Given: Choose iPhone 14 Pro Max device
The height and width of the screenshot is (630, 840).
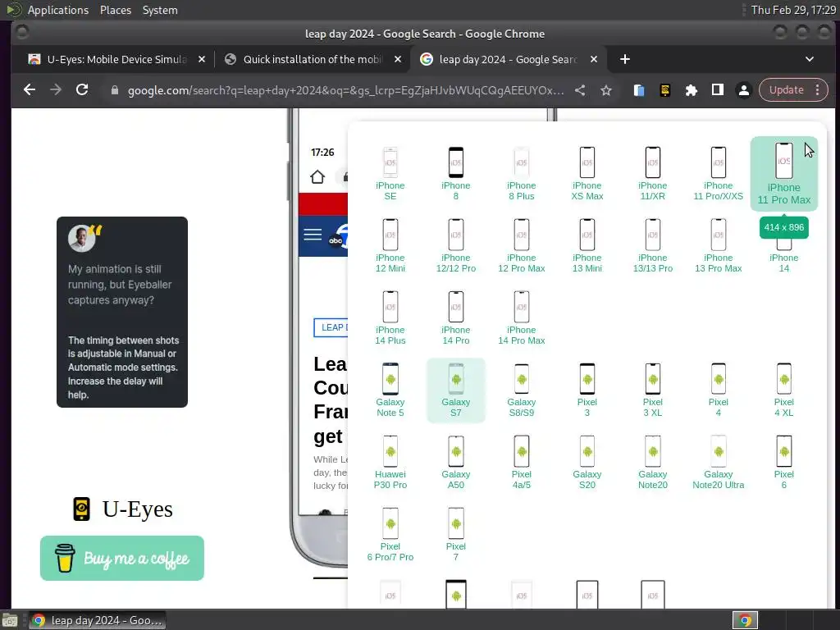Looking at the screenshot, I should click(x=521, y=318).
